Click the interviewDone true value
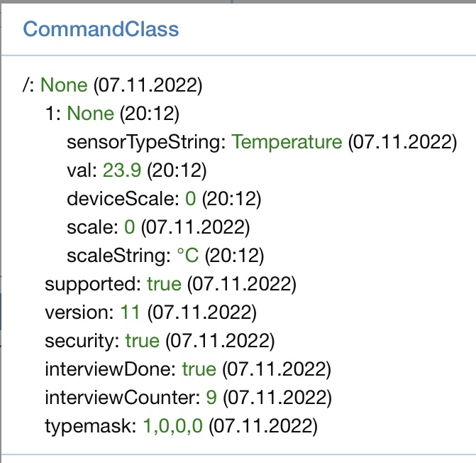 (x=199, y=369)
